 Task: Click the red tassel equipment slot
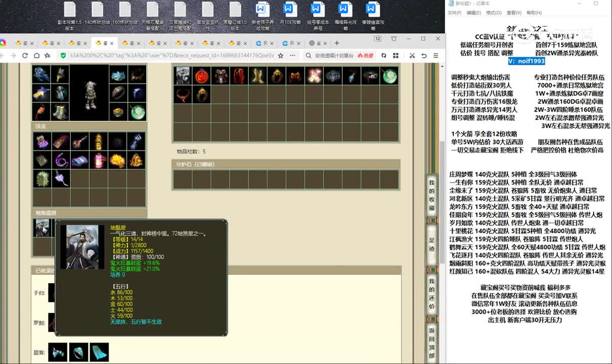pyautogui.click(x=42, y=112)
